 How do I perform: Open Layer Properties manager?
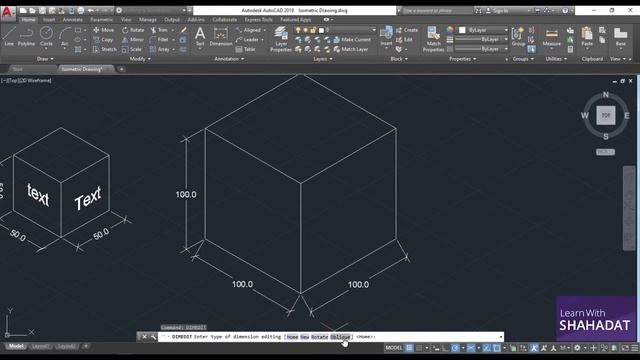(281, 39)
